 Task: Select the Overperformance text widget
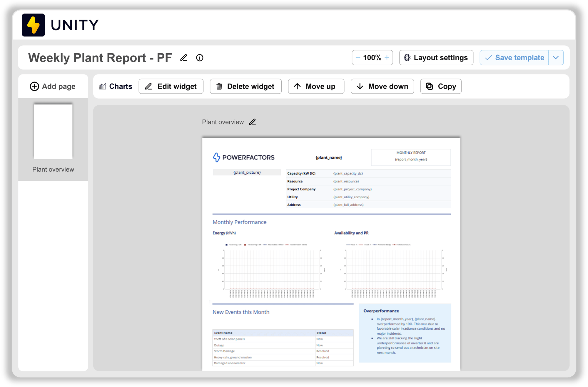click(405, 333)
